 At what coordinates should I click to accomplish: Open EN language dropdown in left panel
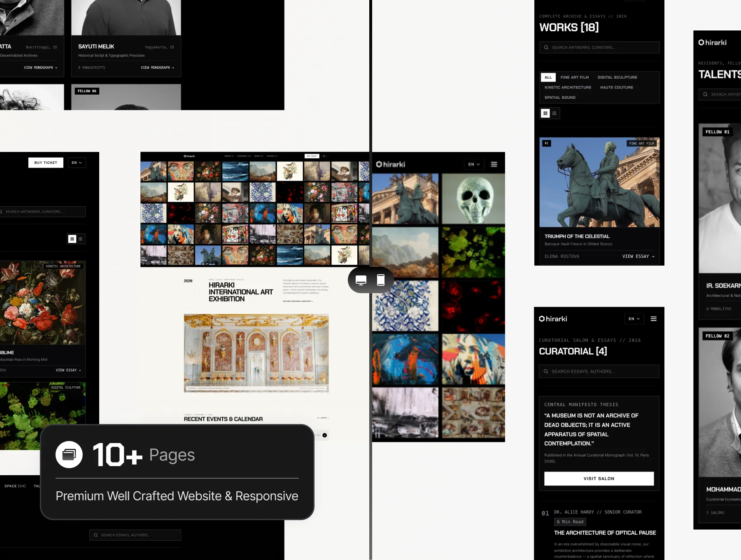pyautogui.click(x=77, y=163)
